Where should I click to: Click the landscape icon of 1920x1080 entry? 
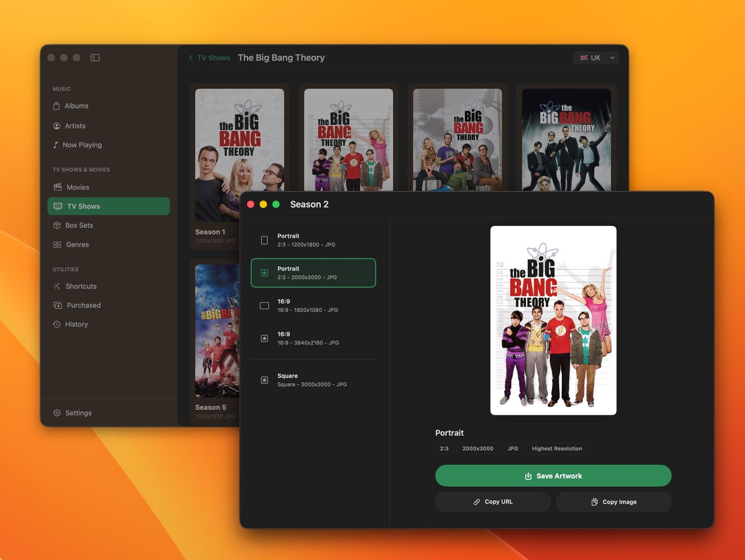(x=264, y=305)
